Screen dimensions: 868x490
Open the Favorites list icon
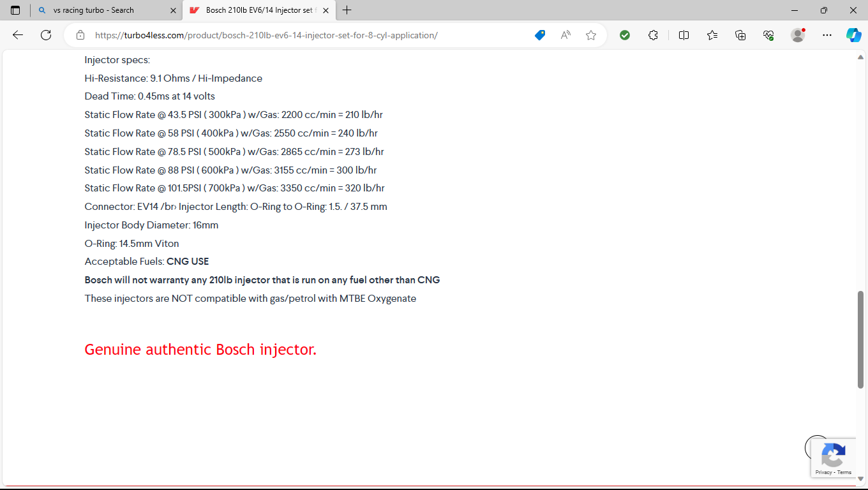[712, 35]
